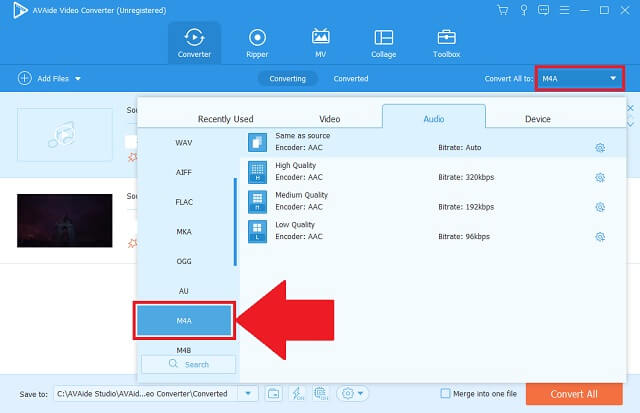Remove first file with X icon
The width and height of the screenshot is (640, 413).
pos(631,108)
